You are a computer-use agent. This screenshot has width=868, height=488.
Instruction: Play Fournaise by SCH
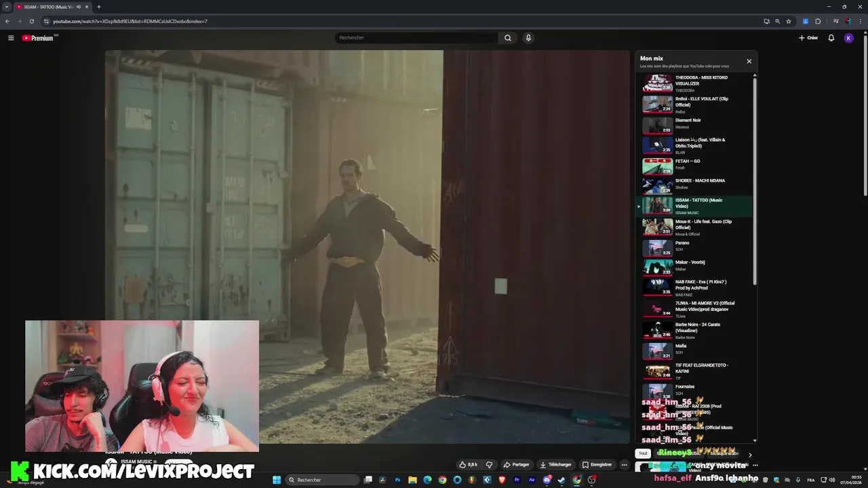point(695,391)
